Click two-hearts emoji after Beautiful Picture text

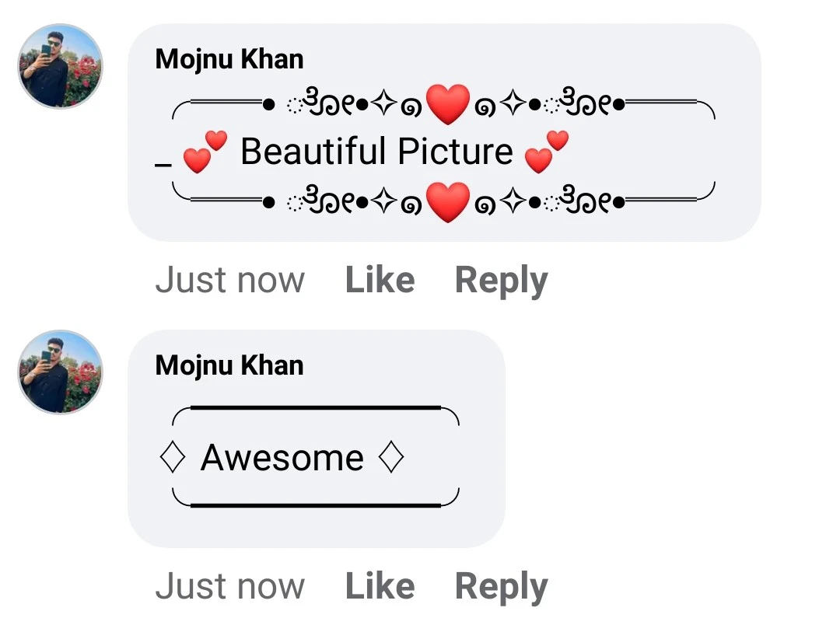(547, 152)
